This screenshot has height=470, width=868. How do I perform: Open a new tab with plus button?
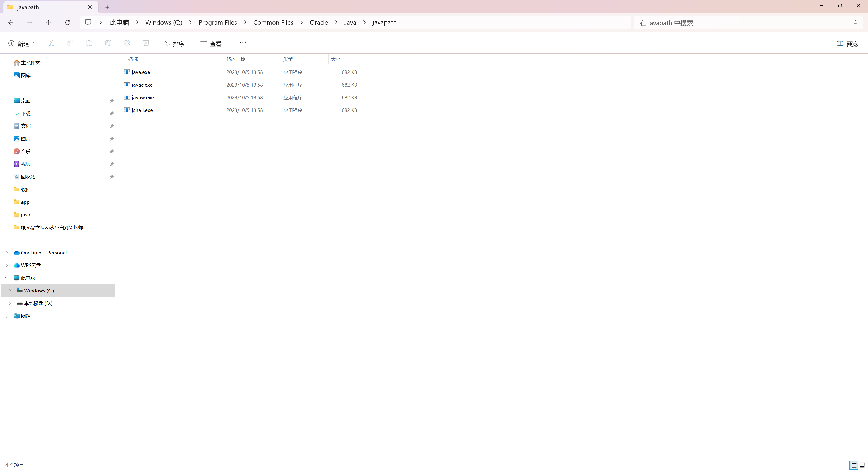pos(107,7)
